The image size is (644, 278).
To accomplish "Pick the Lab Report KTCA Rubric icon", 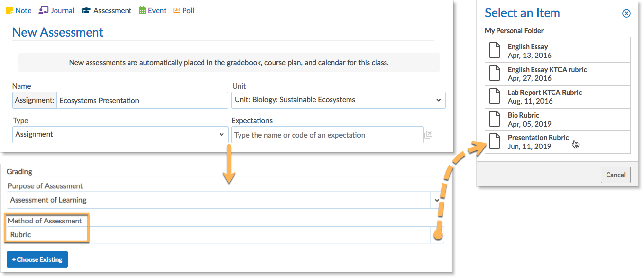I will [495, 96].
